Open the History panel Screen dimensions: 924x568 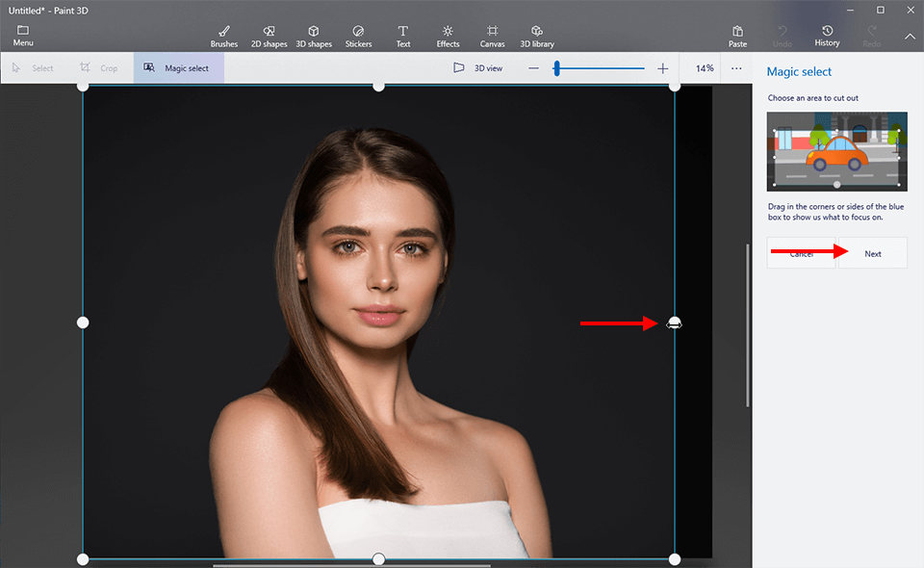[x=827, y=37]
